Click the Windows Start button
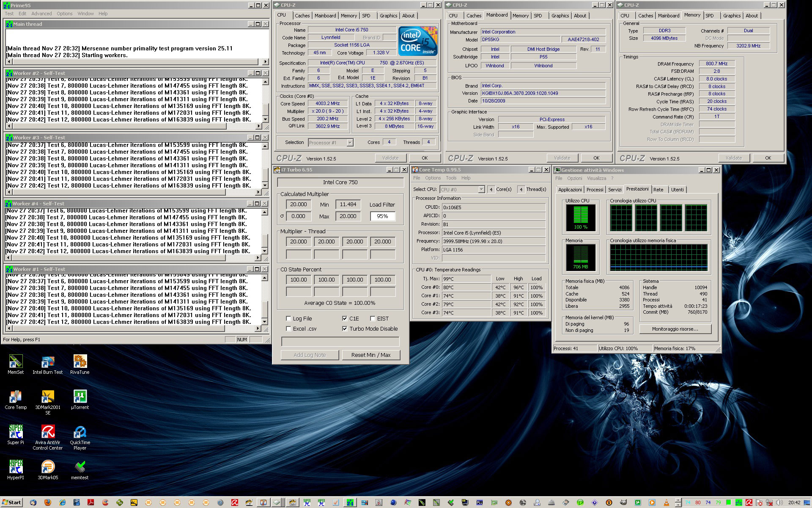The height and width of the screenshot is (508, 812). [11, 502]
